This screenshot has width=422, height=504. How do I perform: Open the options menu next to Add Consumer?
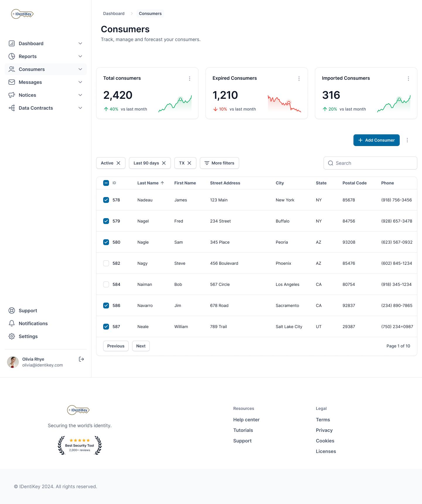click(x=407, y=140)
